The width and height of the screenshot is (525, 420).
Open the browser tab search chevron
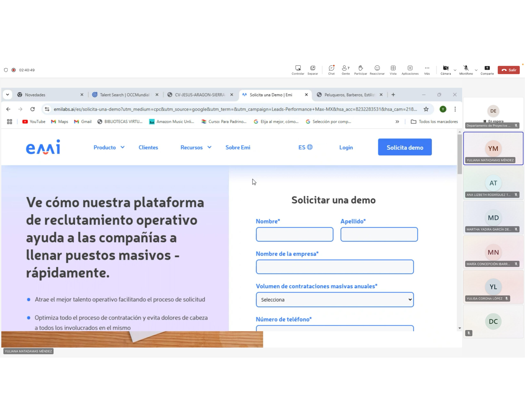click(x=8, y=95)
